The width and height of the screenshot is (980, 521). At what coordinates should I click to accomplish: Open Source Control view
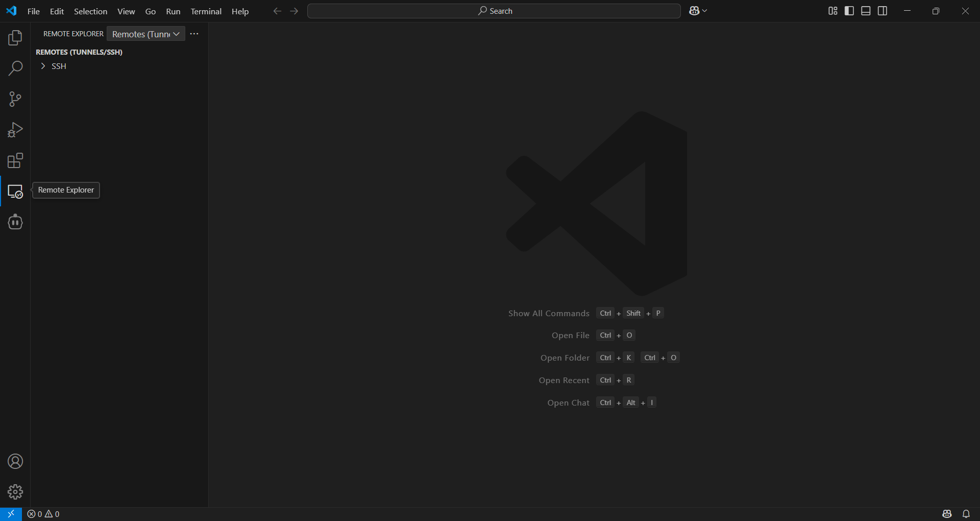pyautogui.click(x=15, y=99)
